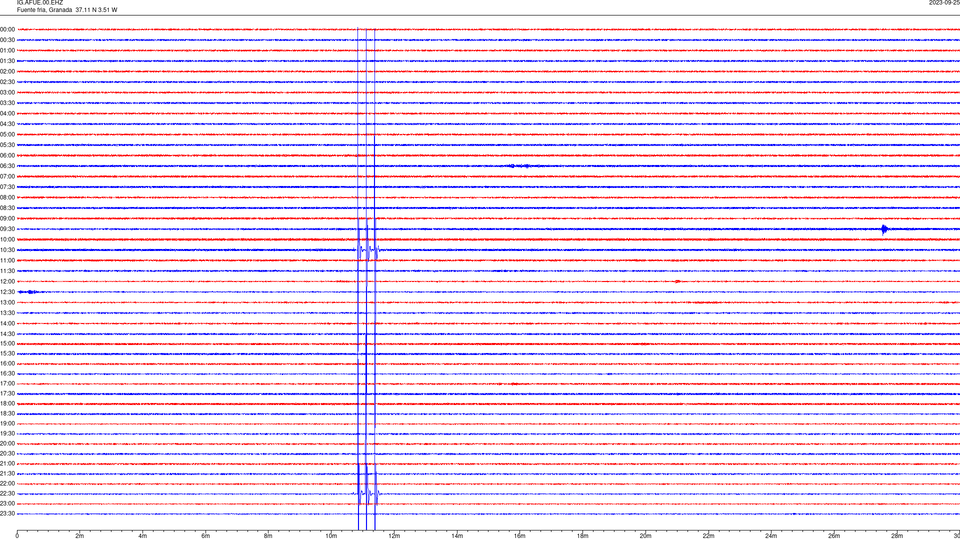Select the 12:30 time label
Image resolution: width=960 pixels, height=540 pixels.
(7, 292)
